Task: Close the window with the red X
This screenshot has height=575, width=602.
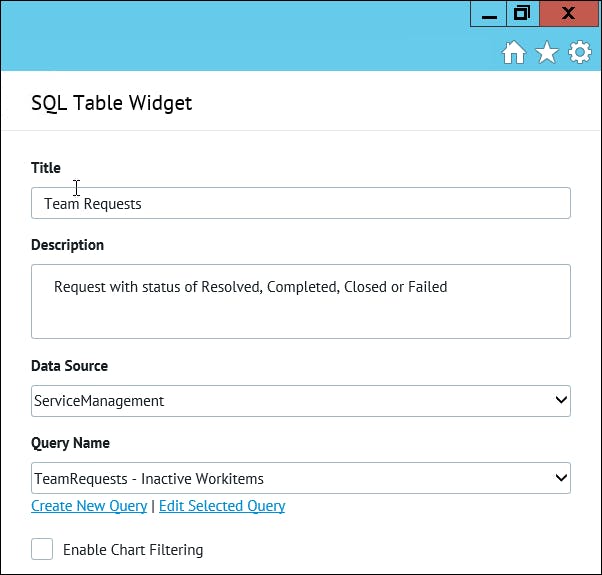Action: click(568, 14)
